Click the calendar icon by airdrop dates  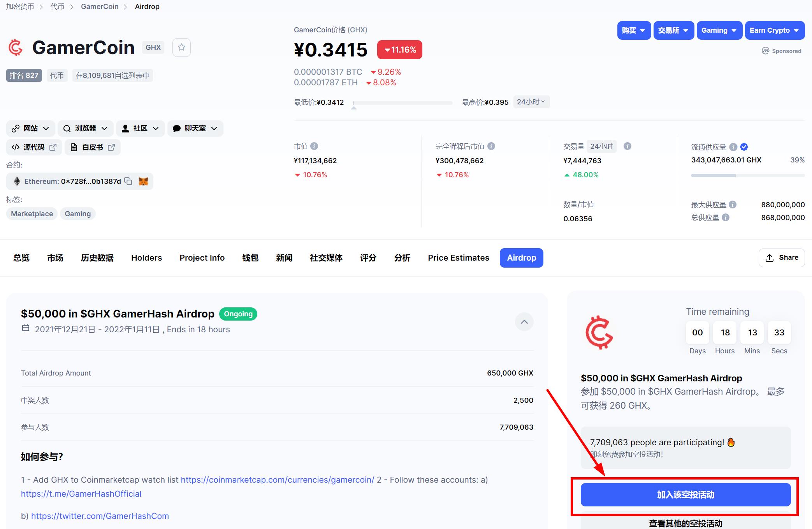click(x=26, y=328)
